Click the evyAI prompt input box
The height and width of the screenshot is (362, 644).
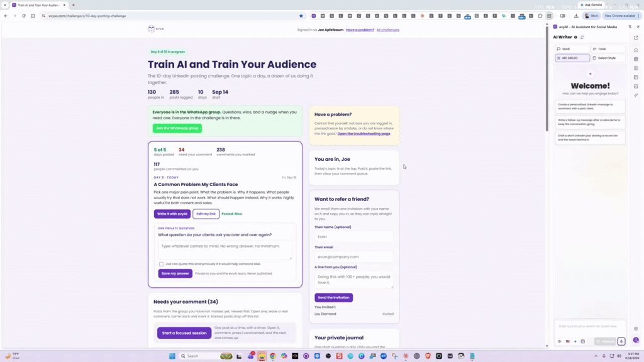click(590, 326)
